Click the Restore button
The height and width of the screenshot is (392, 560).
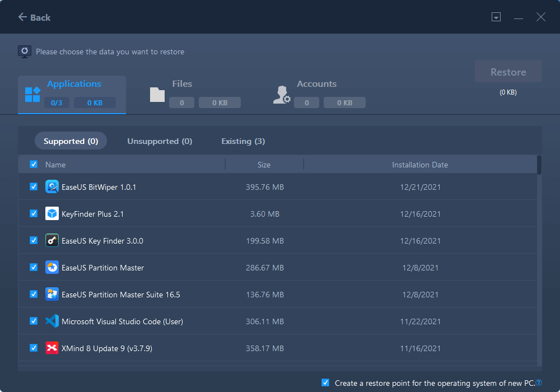[508, 72]
